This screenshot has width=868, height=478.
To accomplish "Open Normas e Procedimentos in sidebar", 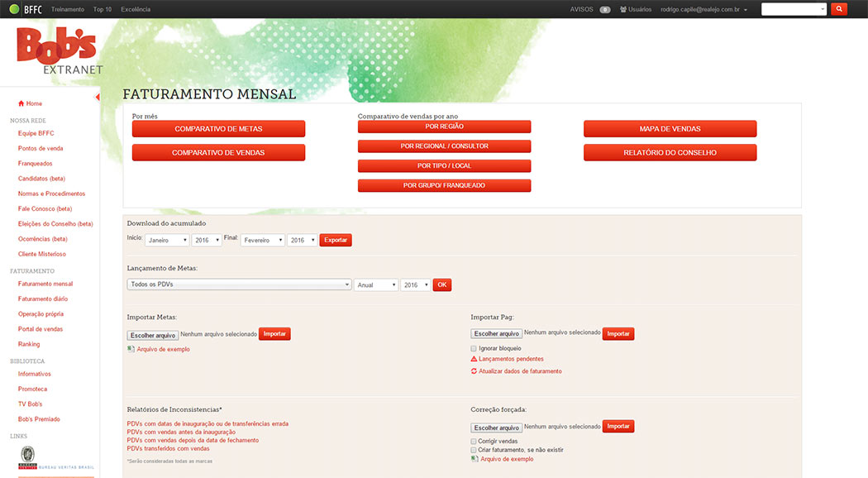I will pos(51,194).
